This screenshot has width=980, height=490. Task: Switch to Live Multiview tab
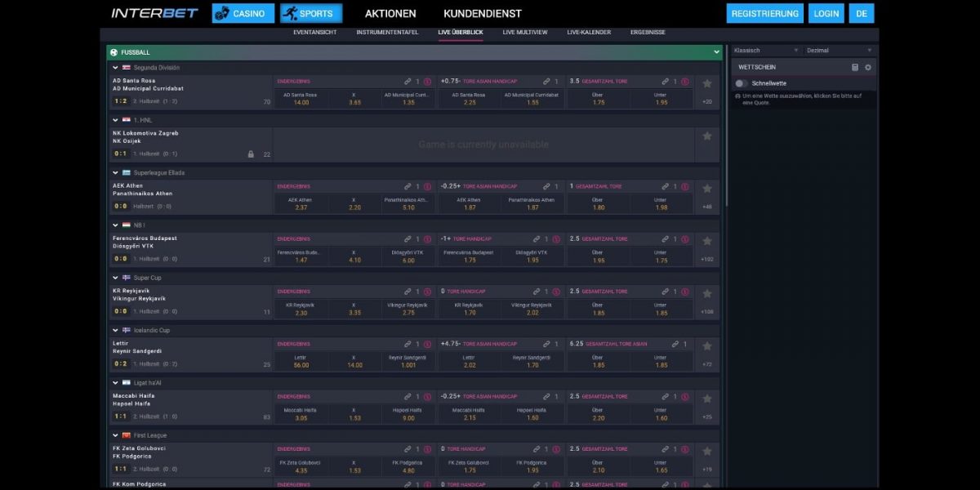pos(525,33)
